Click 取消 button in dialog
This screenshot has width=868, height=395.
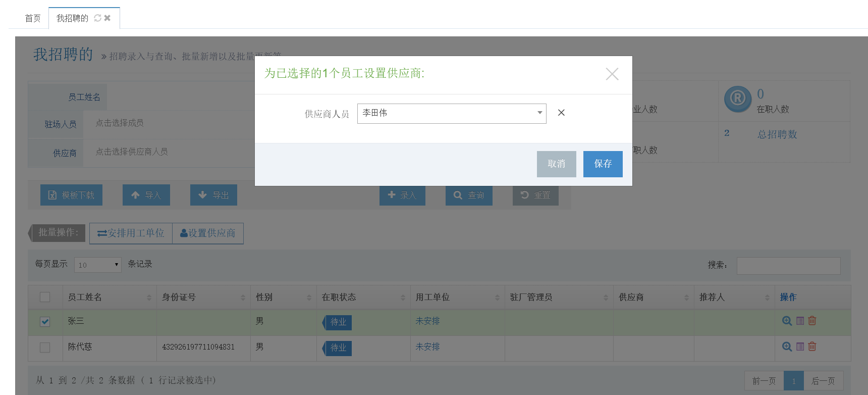pos(556,164)
